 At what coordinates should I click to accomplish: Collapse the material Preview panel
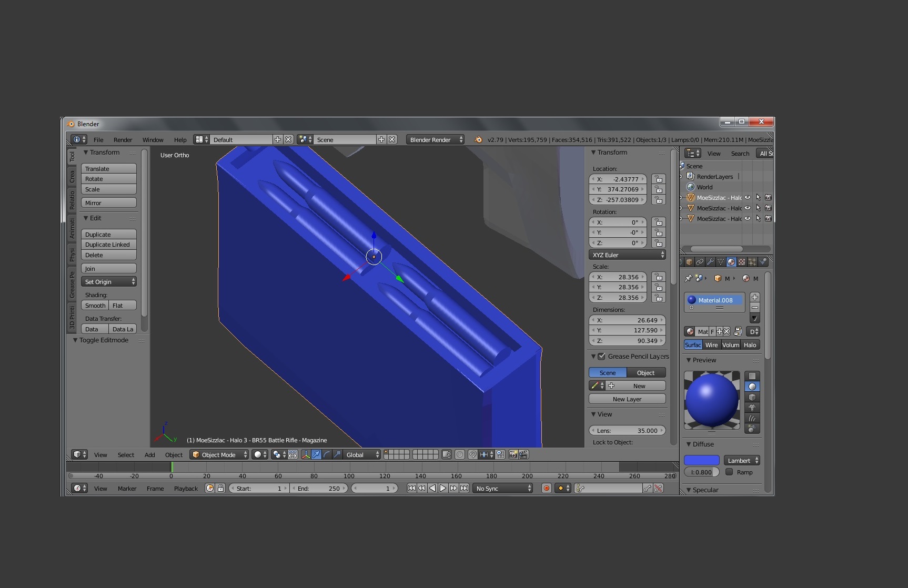(689, 360)
